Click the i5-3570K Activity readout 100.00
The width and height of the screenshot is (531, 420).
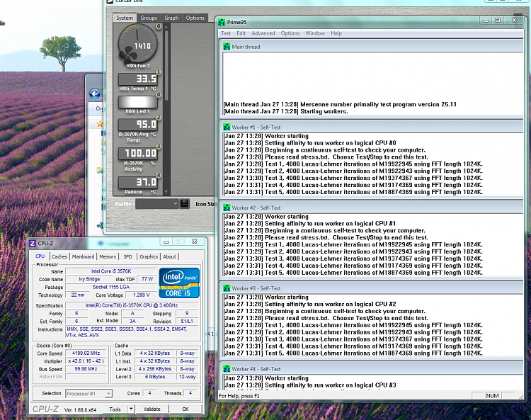coord(138,154)
